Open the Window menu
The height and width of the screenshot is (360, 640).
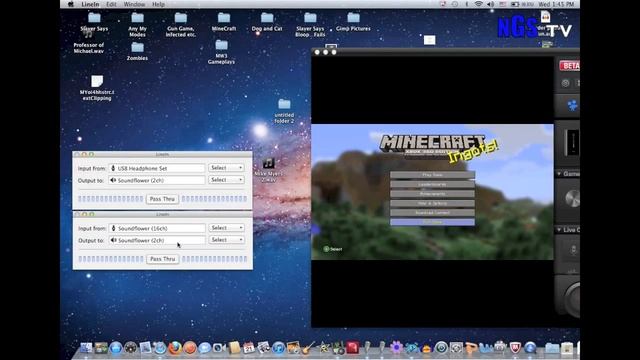point(134,4)
